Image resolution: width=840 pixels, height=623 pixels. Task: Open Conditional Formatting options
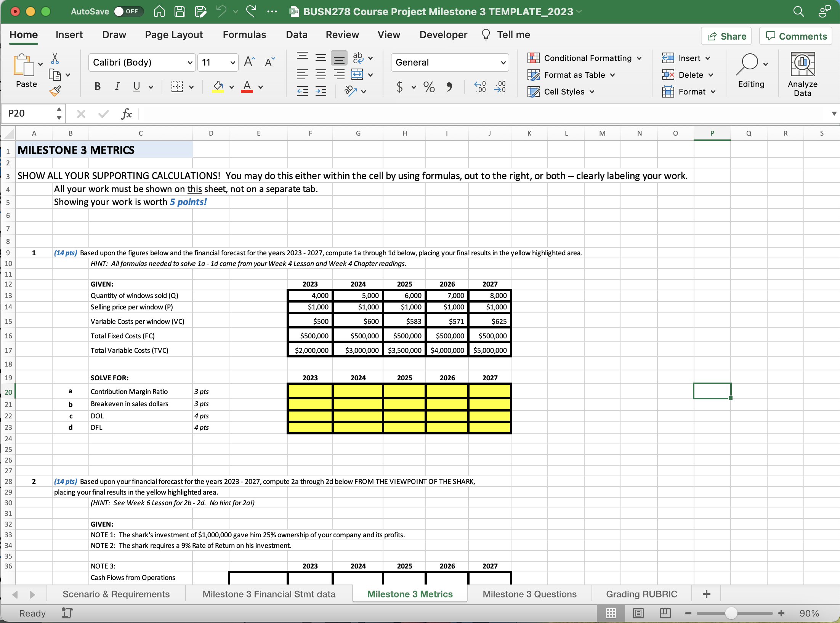coord(584,58)
